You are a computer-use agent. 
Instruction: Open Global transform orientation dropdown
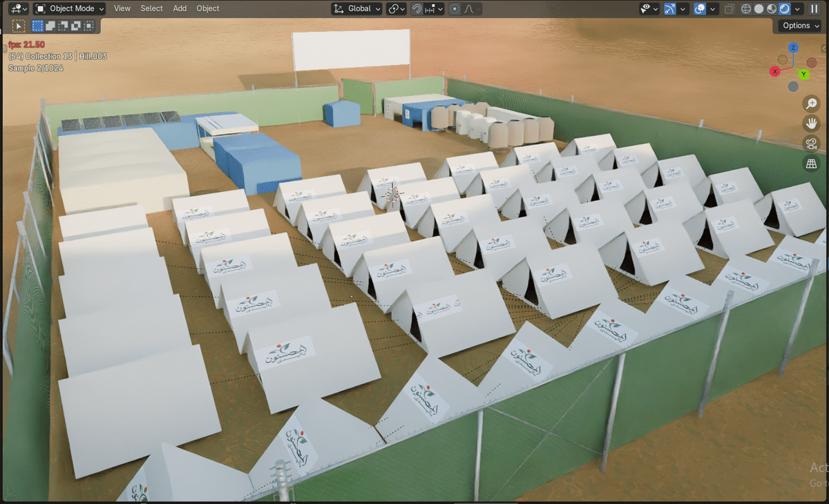click(x=356, y=8)
